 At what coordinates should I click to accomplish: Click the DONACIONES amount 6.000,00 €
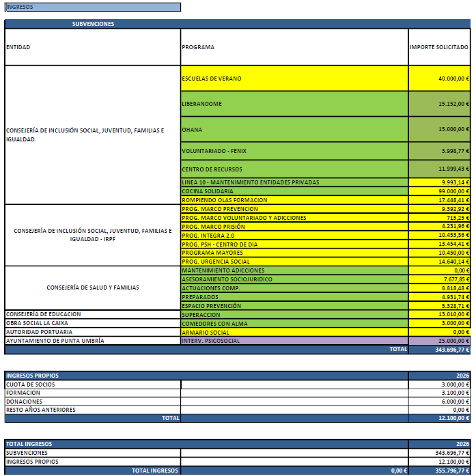439,402
